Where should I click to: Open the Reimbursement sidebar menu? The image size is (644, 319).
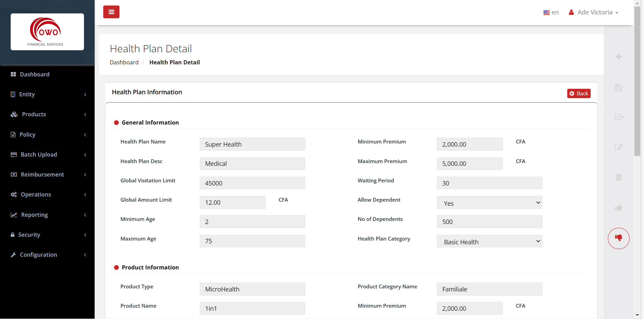pyautogui.click(x=47, y=174)
